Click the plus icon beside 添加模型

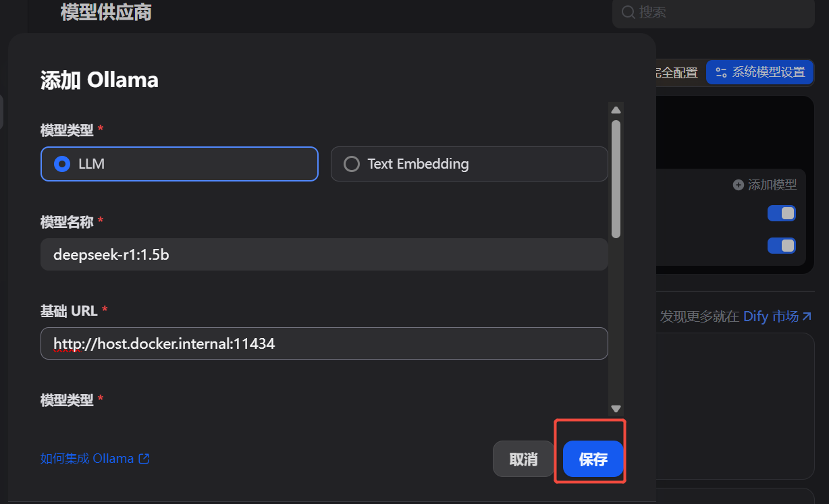point(739,185)
